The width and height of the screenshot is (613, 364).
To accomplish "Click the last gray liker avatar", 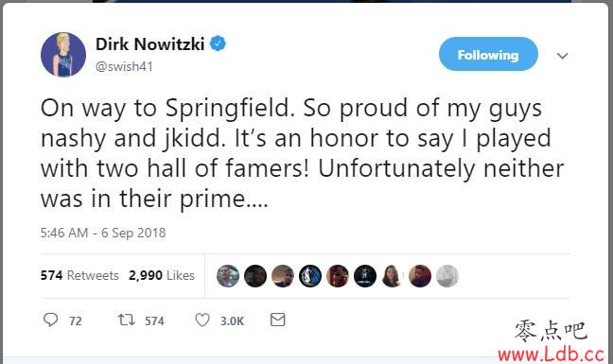I will 447,276.
